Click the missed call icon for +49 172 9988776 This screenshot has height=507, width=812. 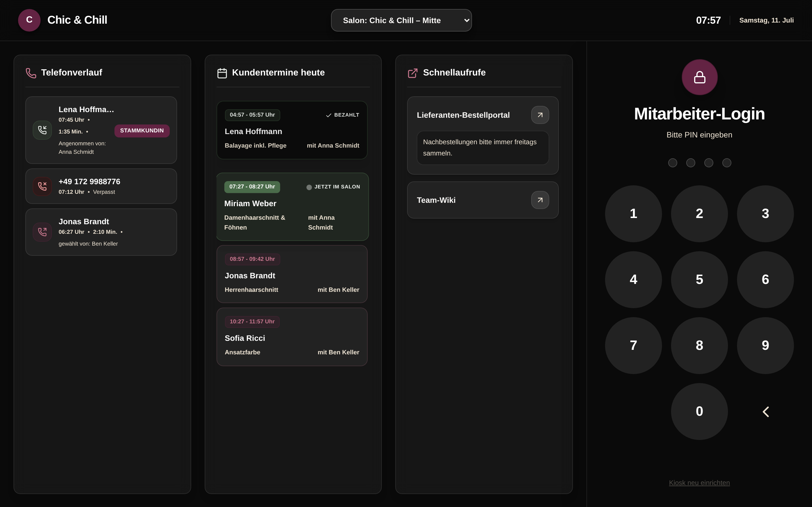(42, 186)
